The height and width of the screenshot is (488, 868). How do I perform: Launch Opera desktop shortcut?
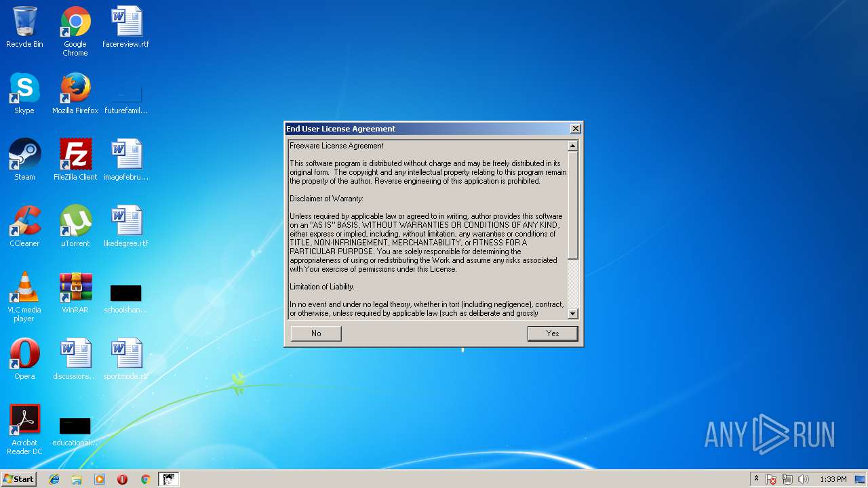[x=24, y=359]
